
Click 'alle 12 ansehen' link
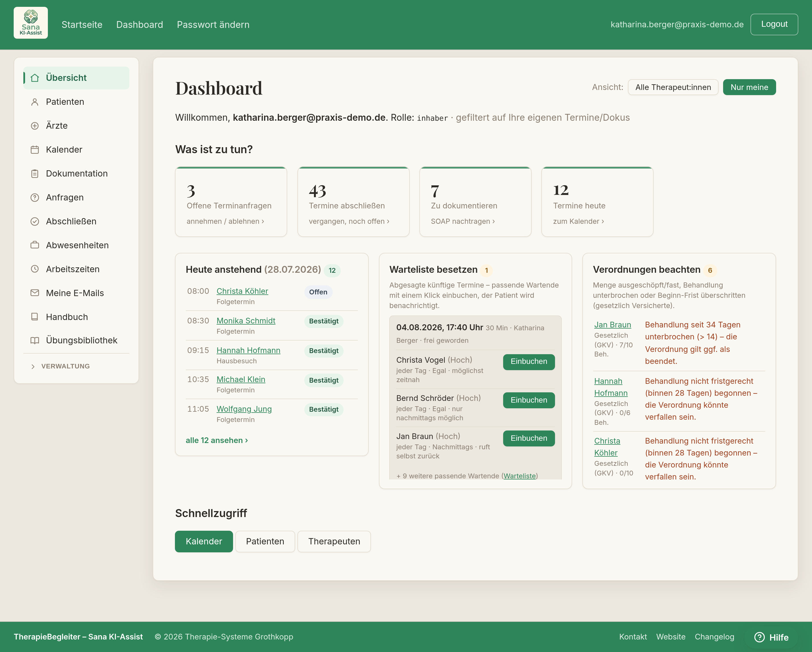217,440
